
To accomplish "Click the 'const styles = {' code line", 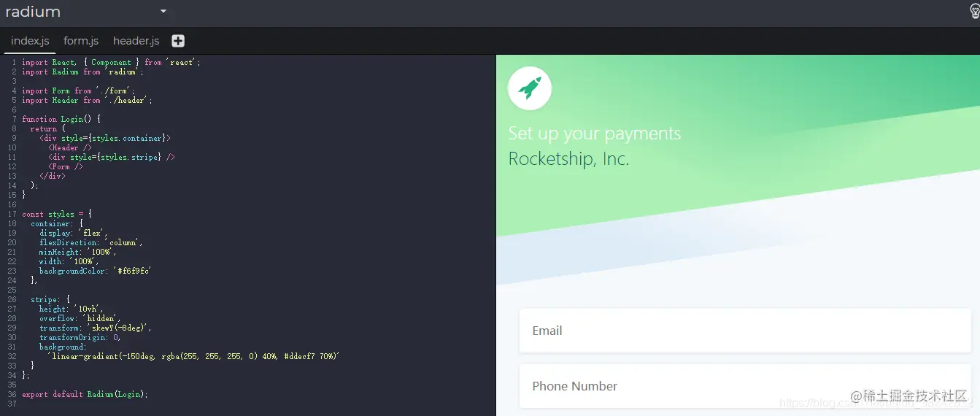I will point(57,214).
